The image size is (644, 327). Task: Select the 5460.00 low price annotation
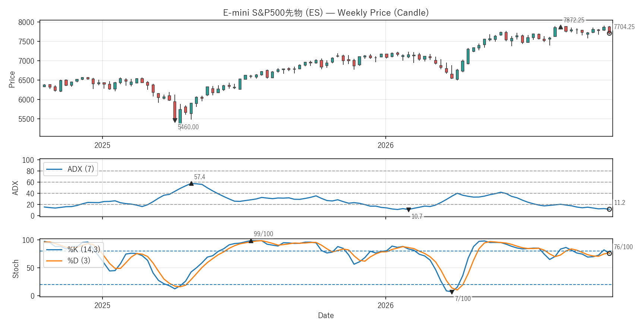tap(188, 127)
